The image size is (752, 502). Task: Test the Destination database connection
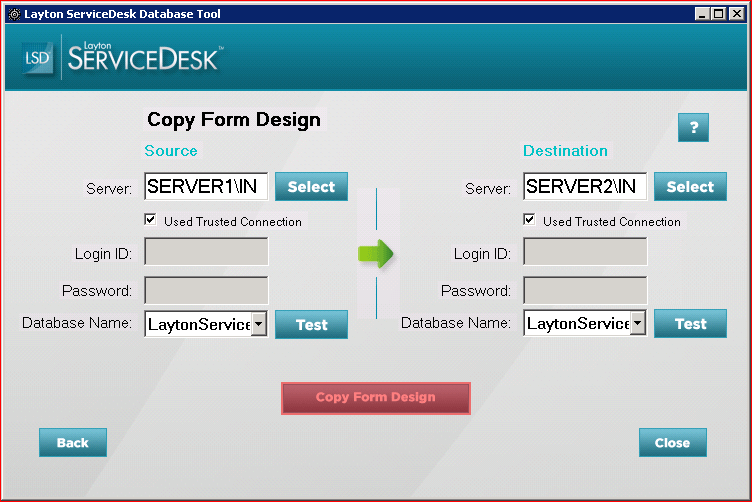click(x=690, y=324)
